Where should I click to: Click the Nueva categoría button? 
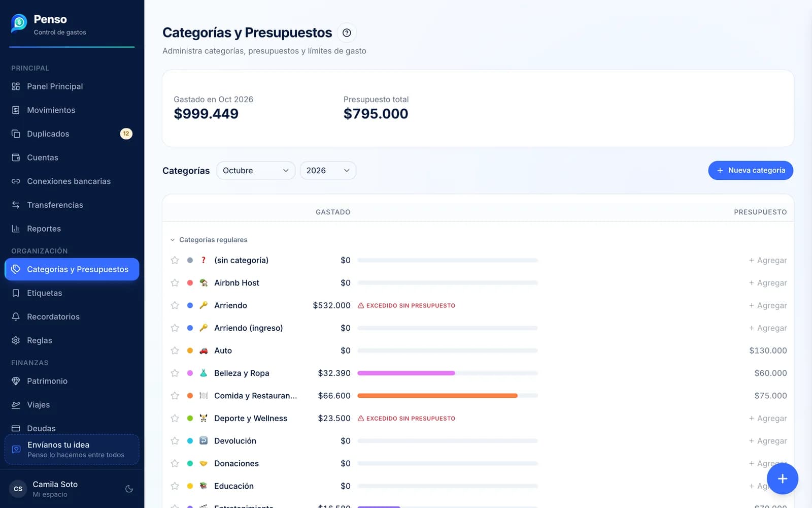751,171
